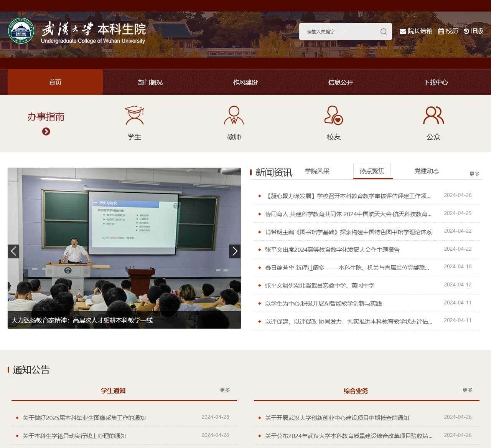Click 更多 link in 新闻资讯 section
491x448 pixels.
(x=475, y=174)
